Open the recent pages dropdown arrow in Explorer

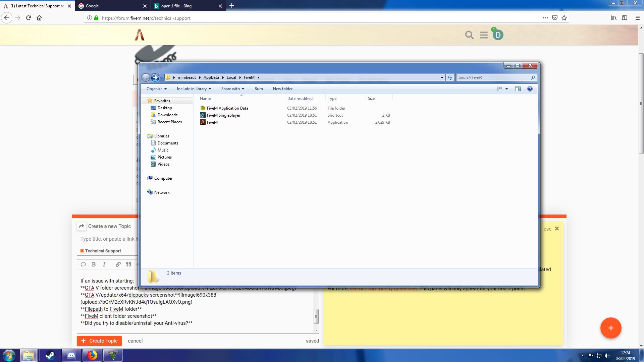pyautogui.click(x=162, y=78)
